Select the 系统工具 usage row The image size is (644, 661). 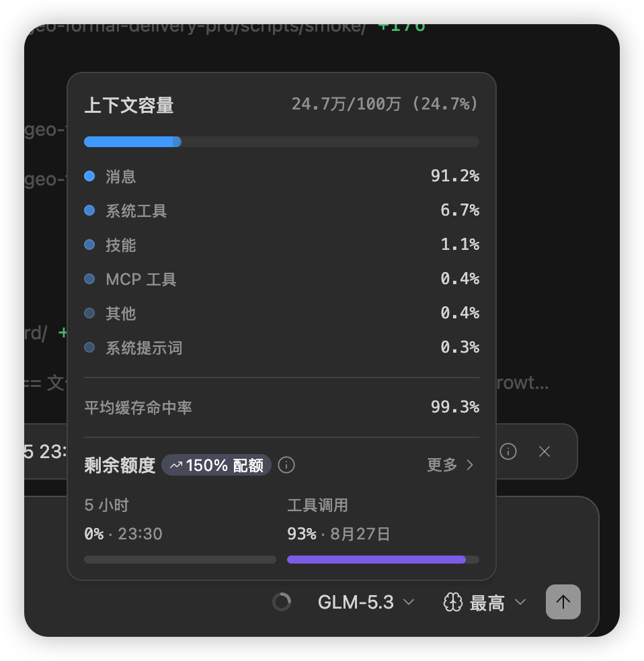(x=282, y=210)
